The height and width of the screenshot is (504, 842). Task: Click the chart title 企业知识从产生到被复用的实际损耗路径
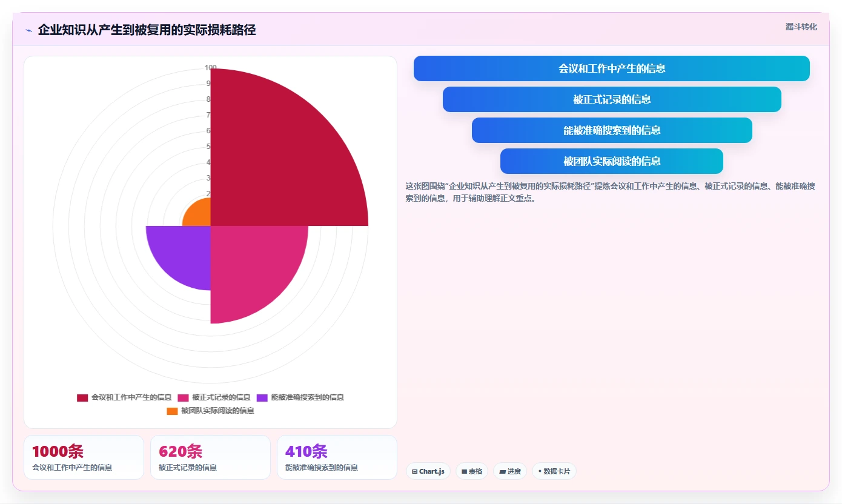(x=147, y=30)
